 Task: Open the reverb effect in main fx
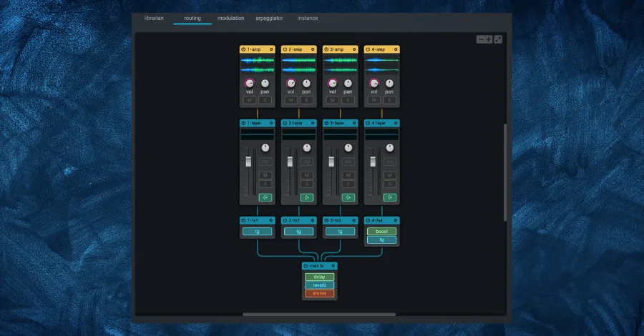click(320, 285)
